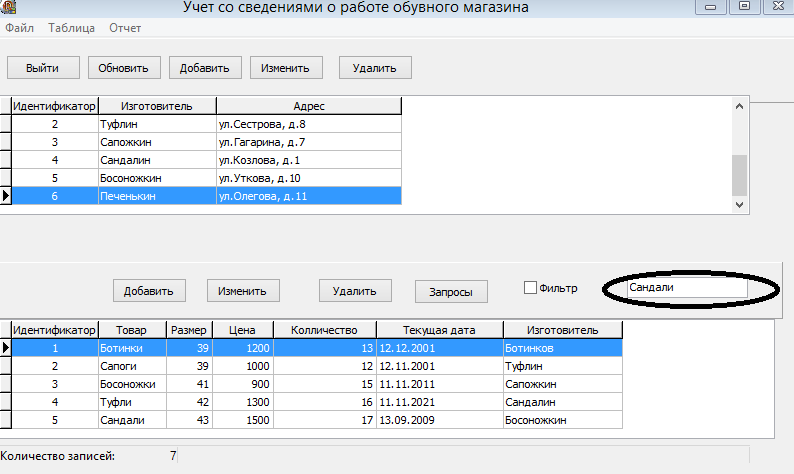Click the Цена column header

243,330
